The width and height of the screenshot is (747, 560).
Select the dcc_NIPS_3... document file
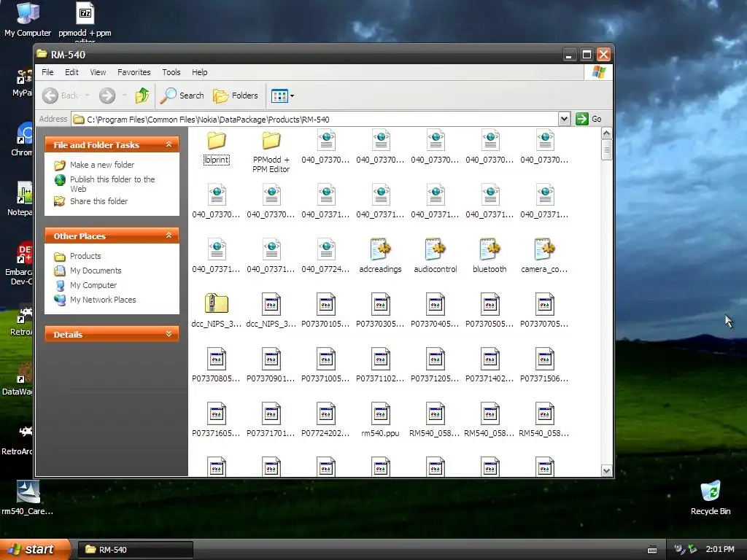[x=271, y=309]
